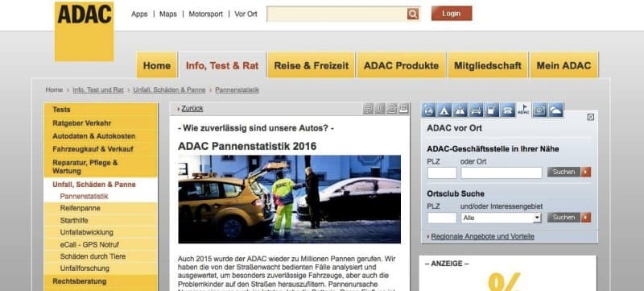Click Unfall, Schäden & Panne breadcrumb
Viewport: 644px width, 291px height.
[x=169, y=89]
